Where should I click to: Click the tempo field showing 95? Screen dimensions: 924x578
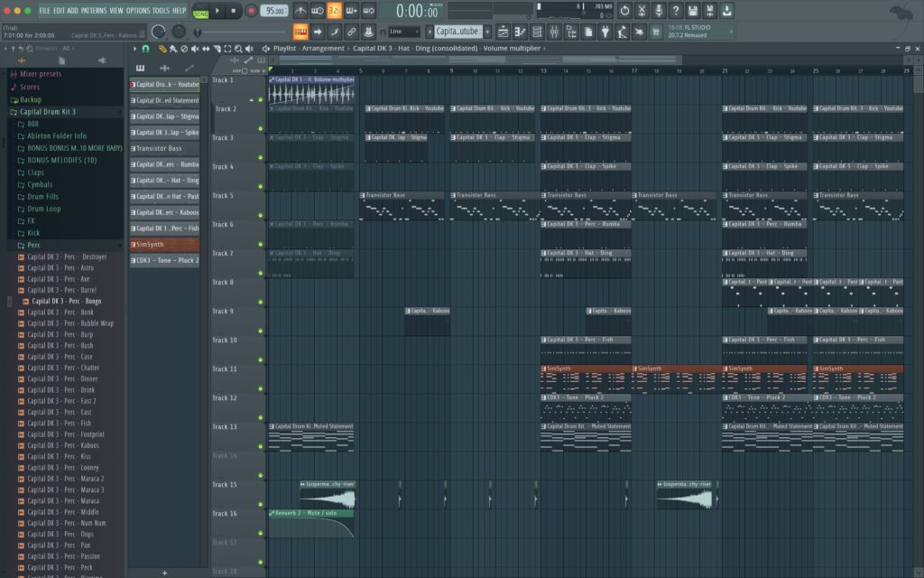274,11
